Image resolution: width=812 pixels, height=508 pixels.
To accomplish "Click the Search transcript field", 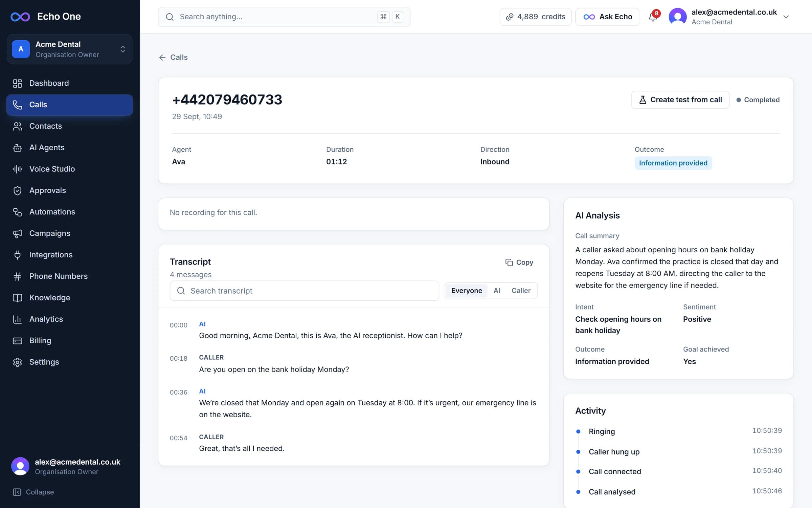I will point(304,291).
